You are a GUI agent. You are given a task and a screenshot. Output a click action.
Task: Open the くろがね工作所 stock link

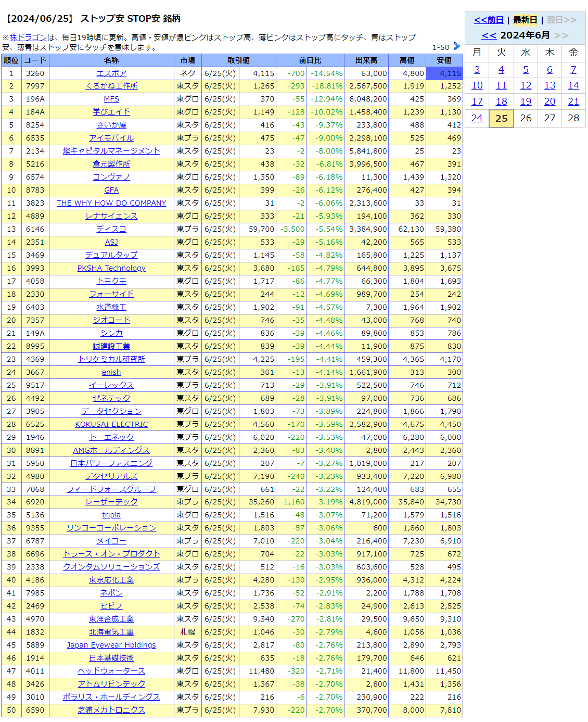(x=111, y=86)
